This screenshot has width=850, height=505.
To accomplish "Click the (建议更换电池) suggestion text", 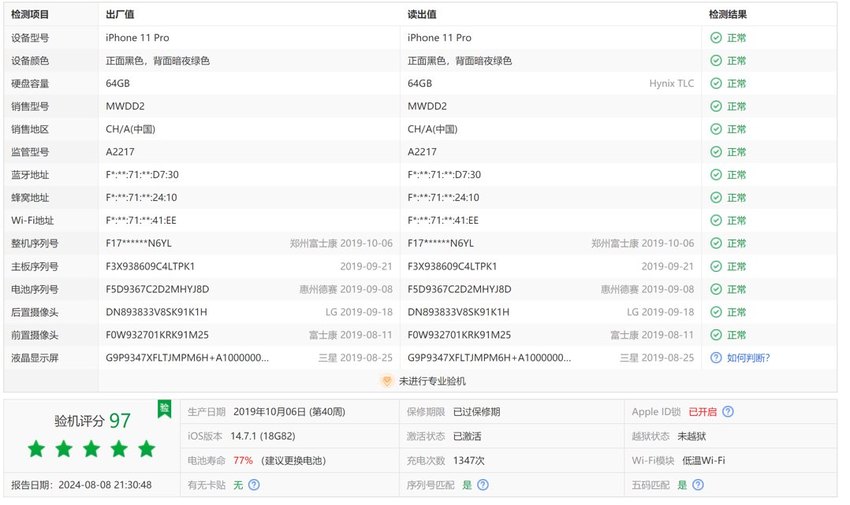I will coord(293,461).
